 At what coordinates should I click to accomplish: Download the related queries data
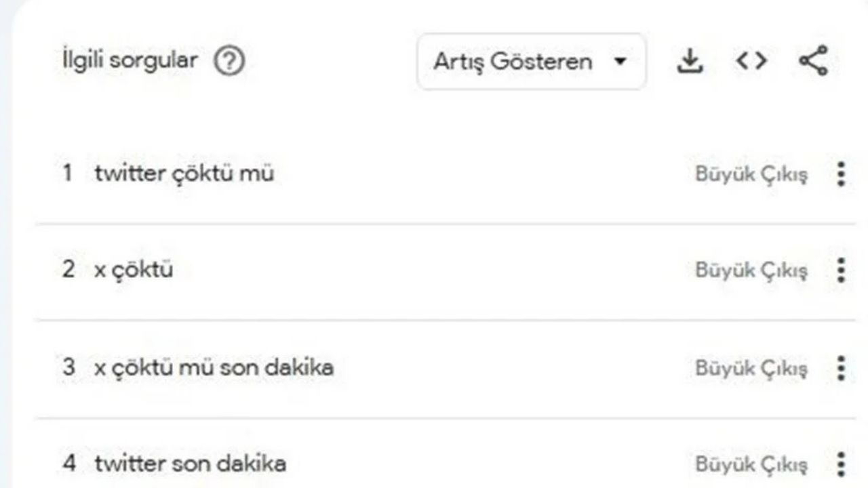click(x=690, y=62)
